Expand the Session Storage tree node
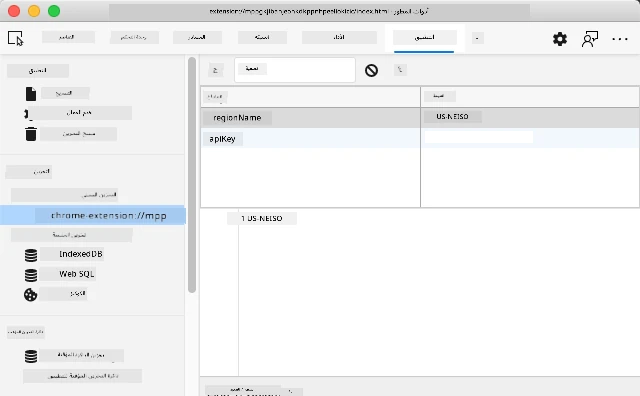This screenshot has height=396, width=640. (x=71, y=235)
